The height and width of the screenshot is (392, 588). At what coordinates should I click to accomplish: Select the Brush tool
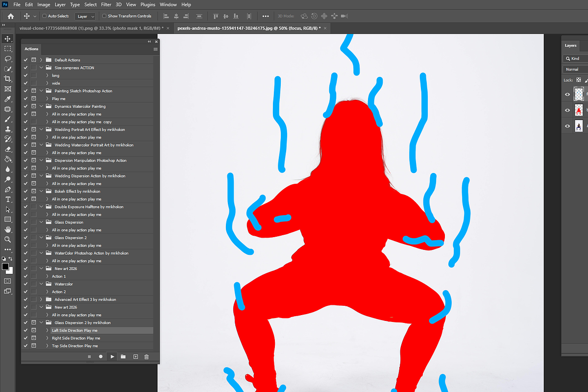point(7,119)
